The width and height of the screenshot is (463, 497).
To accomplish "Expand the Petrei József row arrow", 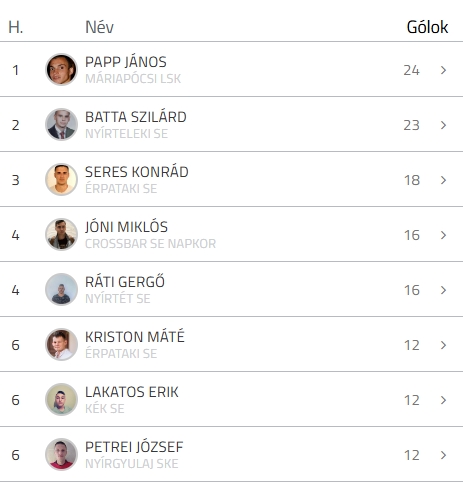I will [443, 455].
